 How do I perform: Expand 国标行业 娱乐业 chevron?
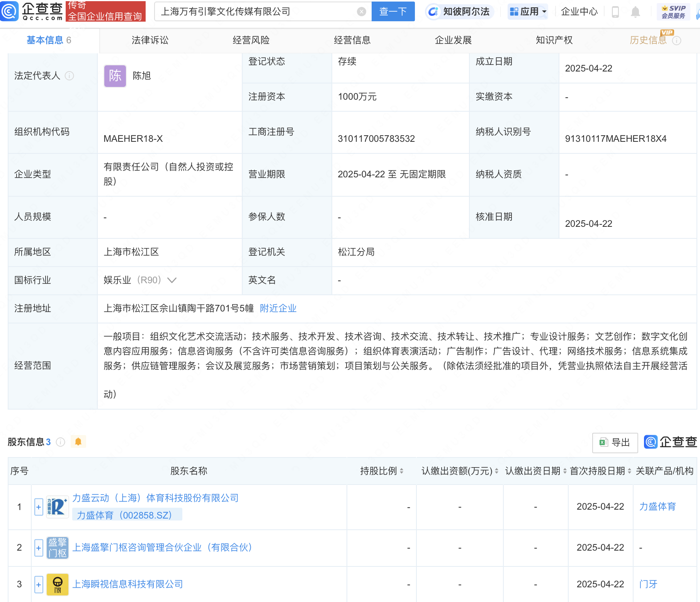coord(172,280)
